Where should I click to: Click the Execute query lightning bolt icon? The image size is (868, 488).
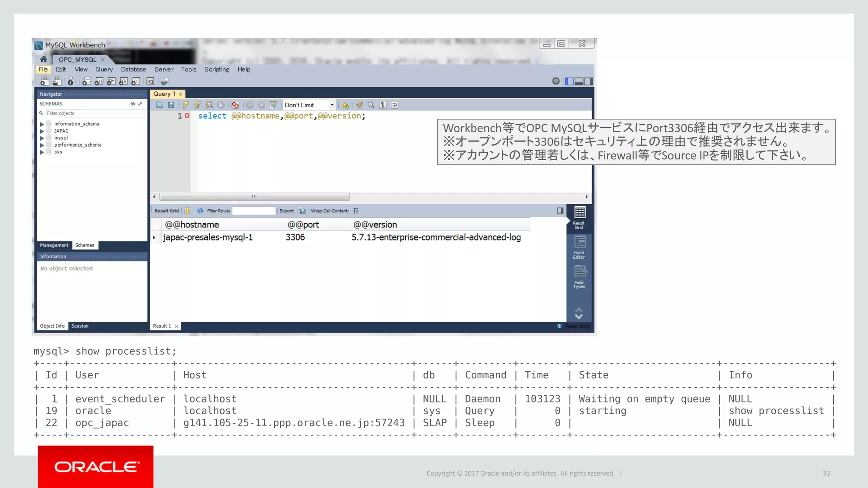pos(185,105)
